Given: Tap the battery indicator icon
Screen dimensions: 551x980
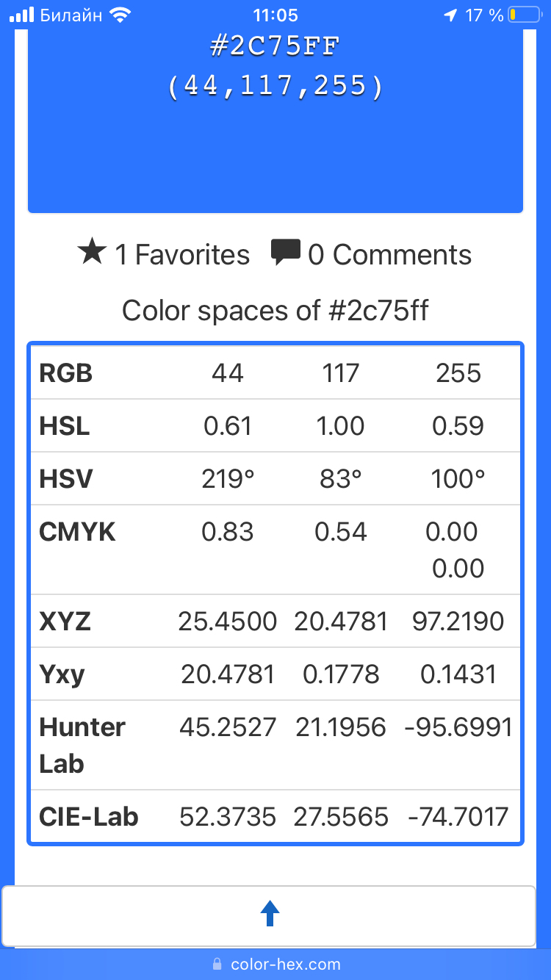Looking at the screenshot, I should tap(522, 15).
